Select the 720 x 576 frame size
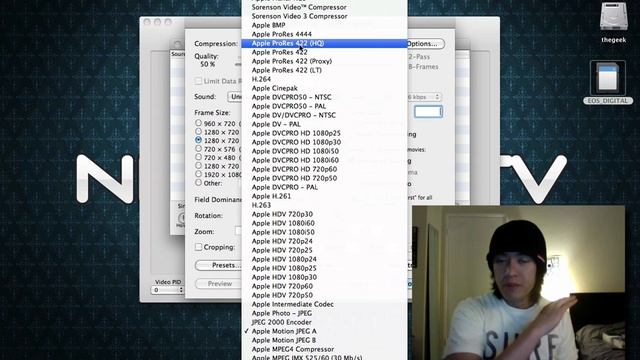640x360 pixels. (198, 149)
